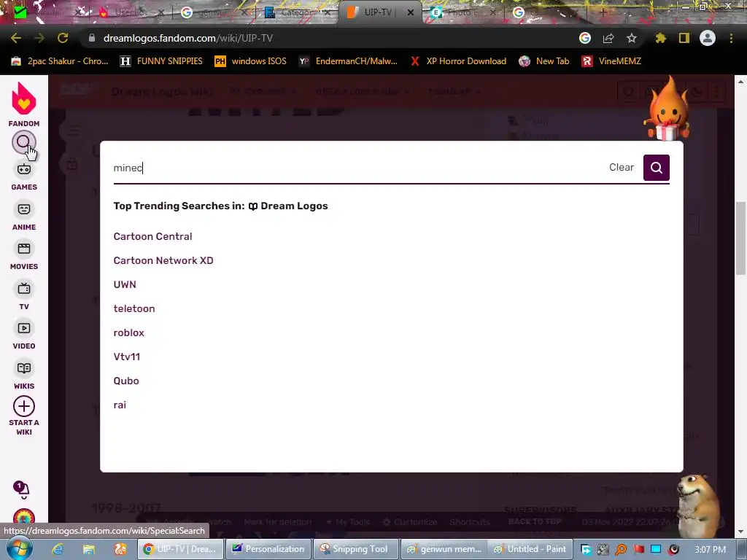The width and height of the screenshot is (747, 560).
Task: Click the page vertical scrollbar thumb
Action: [740, 238]
